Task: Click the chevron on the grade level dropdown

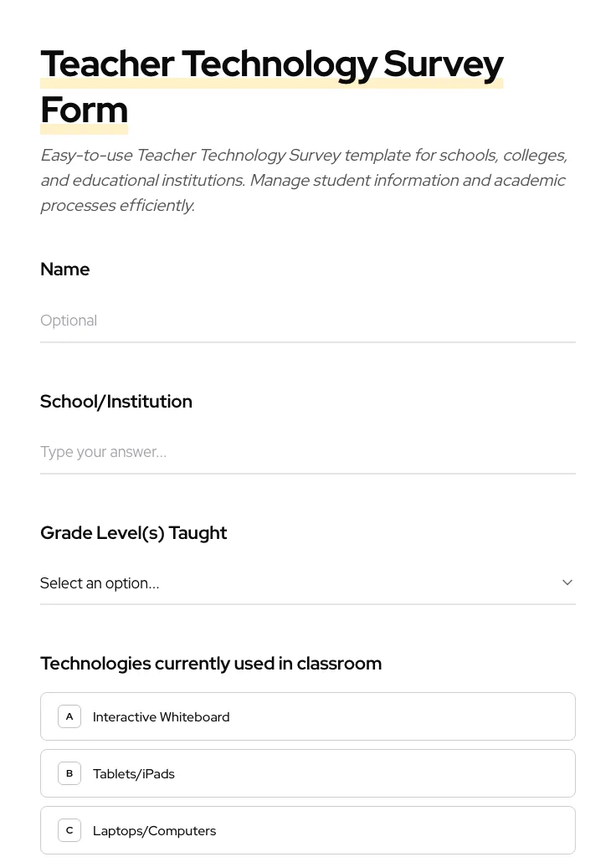Action: pos(567,582)
